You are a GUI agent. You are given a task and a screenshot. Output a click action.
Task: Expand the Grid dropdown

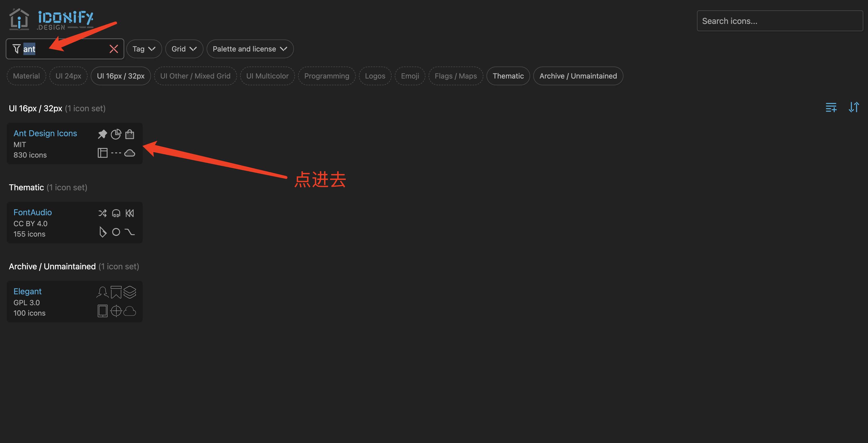[184, 49]
